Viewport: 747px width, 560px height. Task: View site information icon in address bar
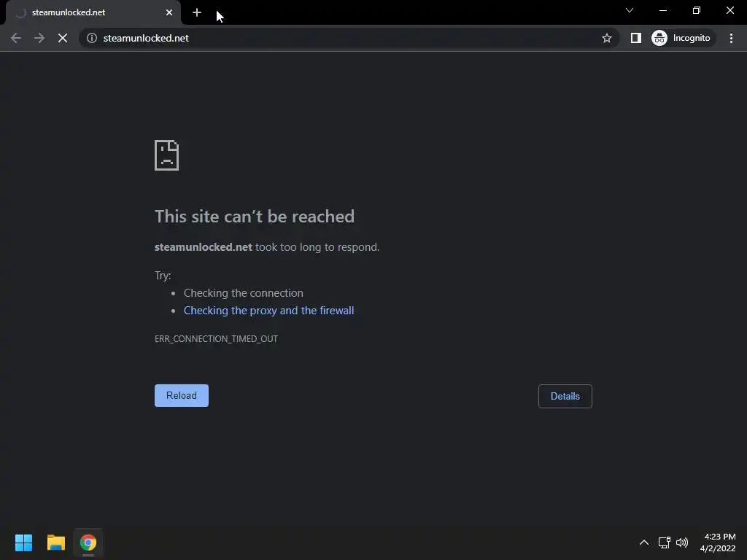point(91,38)
